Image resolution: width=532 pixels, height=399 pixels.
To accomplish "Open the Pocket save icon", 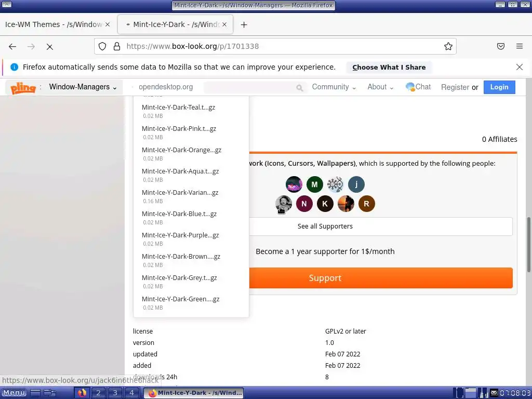I will tap(501, 46).
